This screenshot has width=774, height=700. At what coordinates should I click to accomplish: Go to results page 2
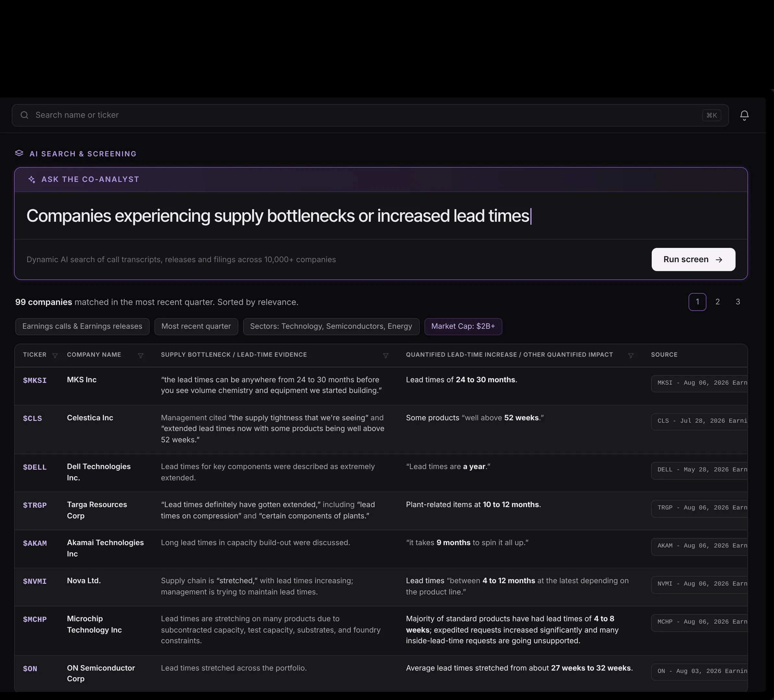pos(718,302)
